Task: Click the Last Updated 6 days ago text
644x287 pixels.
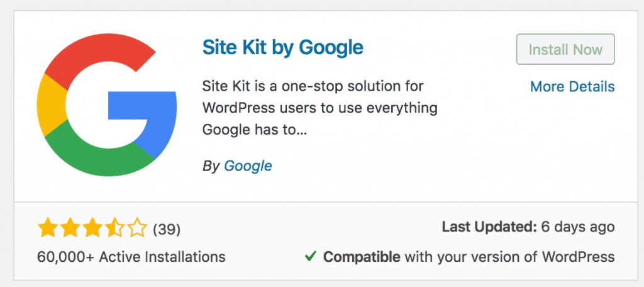Action: (x=528, y=227)
